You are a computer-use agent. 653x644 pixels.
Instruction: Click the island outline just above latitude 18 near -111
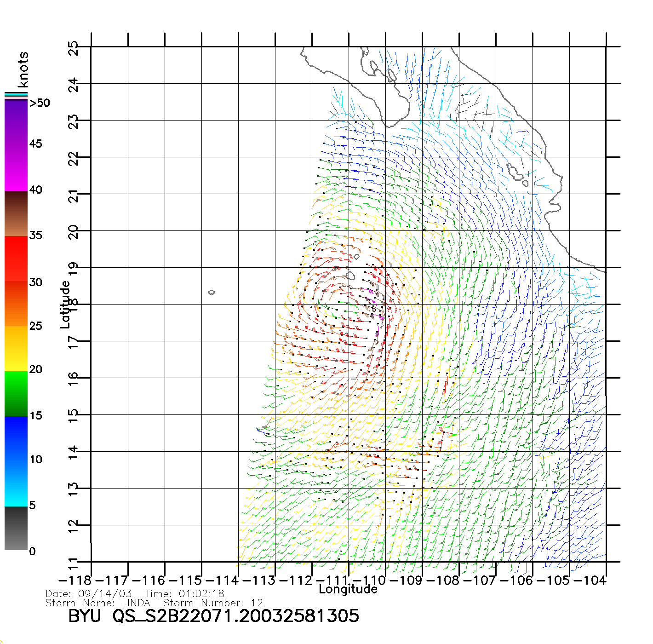[350, 276]
